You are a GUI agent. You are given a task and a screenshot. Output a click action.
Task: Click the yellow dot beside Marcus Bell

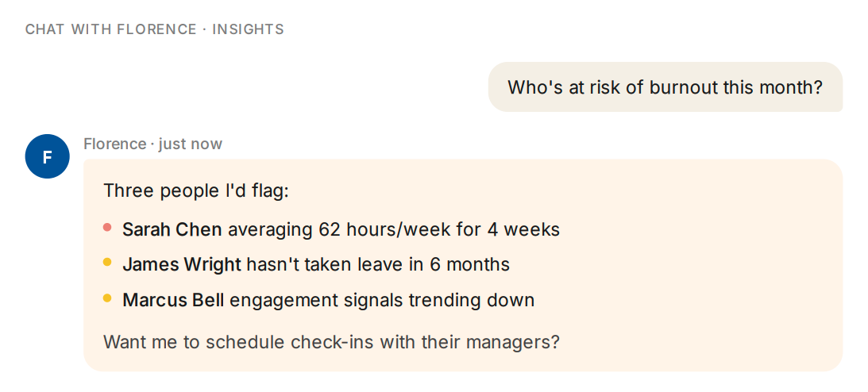tap(107, 298)
